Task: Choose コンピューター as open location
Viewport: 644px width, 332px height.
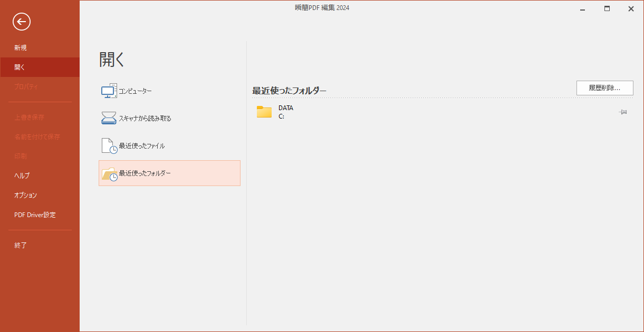Action: point(169,91)
